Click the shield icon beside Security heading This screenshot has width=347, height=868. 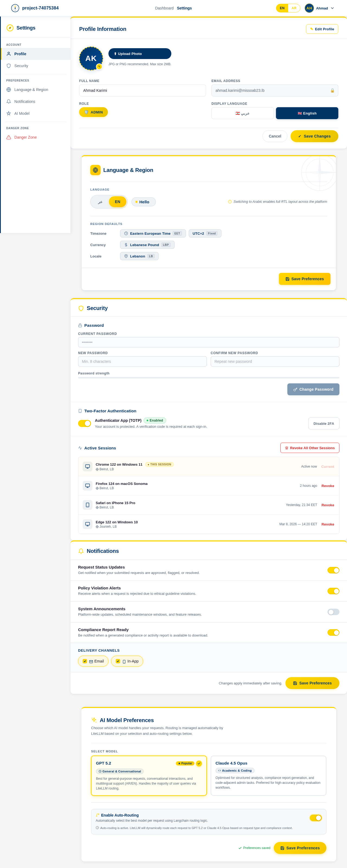coord(81,308)
